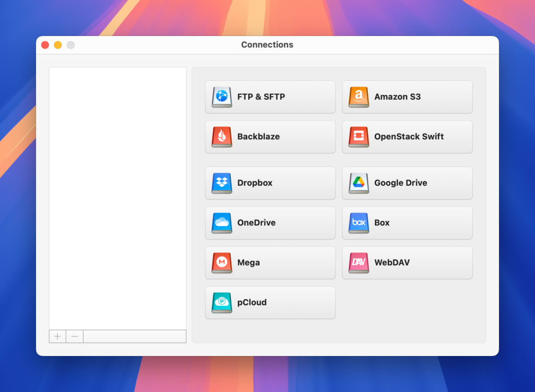The image size is (535, 392).
Task: Minimize the Connections window
Action: 58,45
